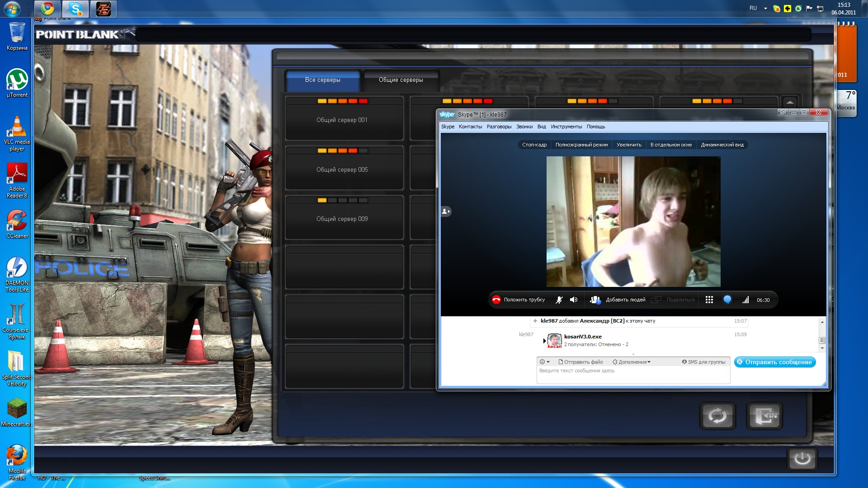Select Динамический вид
This screenshot has height=488, width=868.
722,145
